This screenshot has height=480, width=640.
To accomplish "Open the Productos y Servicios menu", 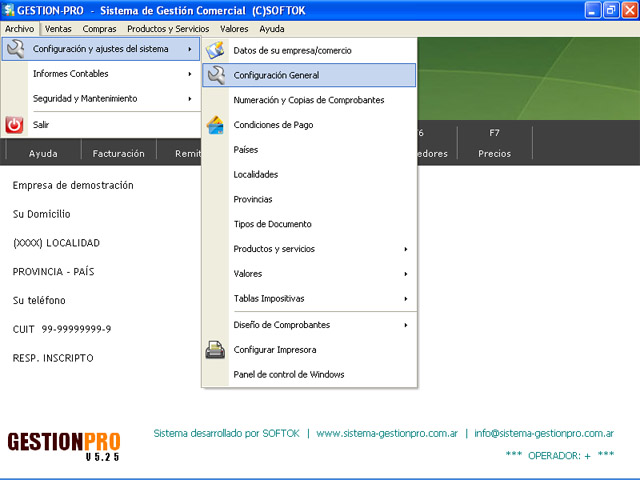I will [x=168, y=29].
